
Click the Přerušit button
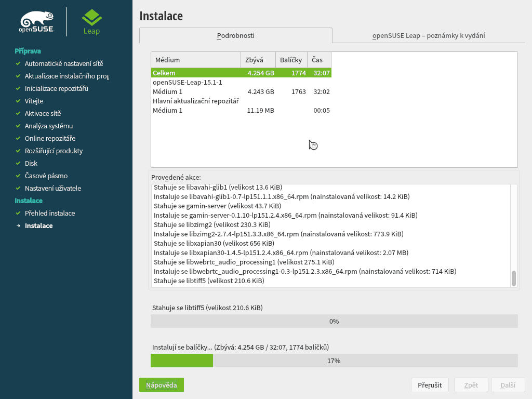point(430,385)
